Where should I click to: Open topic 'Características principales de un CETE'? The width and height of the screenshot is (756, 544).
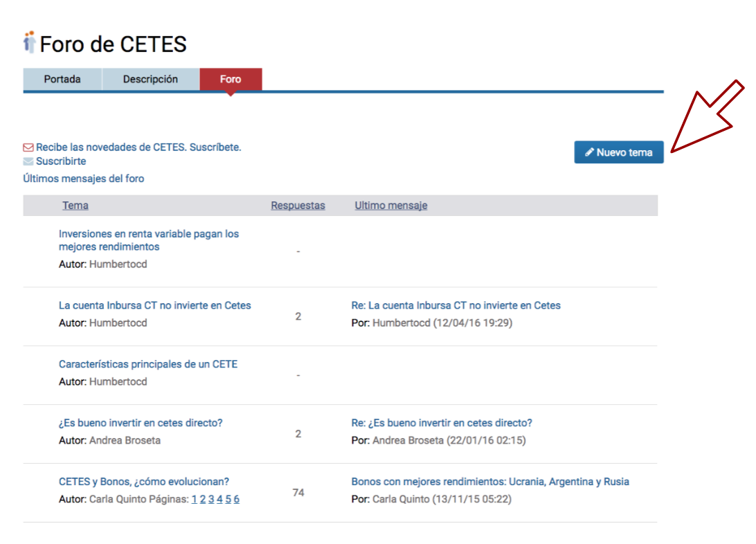[x=148, y=364]
